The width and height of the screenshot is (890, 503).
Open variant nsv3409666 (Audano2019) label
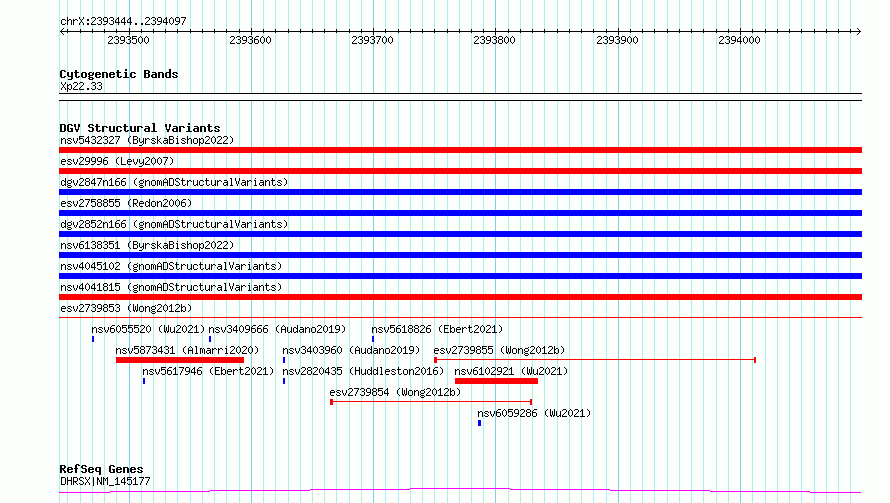click(277, 329)
